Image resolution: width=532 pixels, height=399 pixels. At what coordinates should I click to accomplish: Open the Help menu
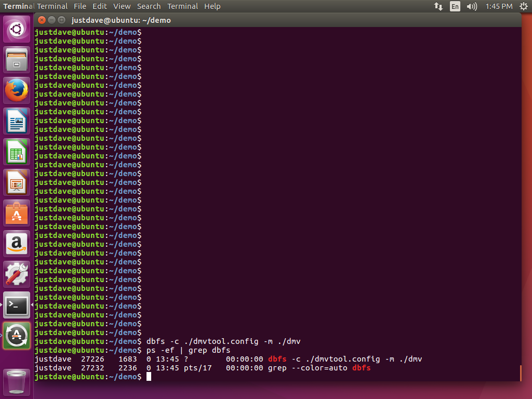click(212, 6)
